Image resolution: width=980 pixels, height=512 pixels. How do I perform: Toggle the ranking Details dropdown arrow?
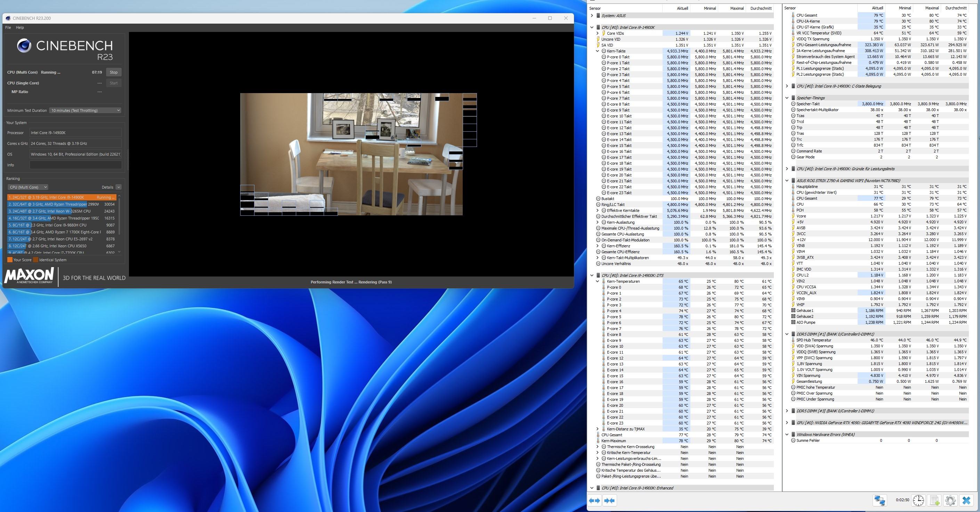click(119, 187)
